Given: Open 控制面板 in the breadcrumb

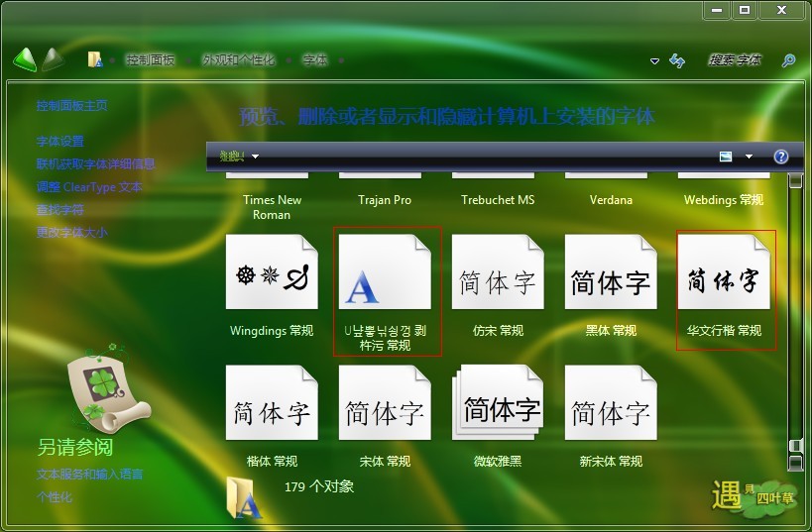Looking at the screenshot, I should (x=150, y=60).
